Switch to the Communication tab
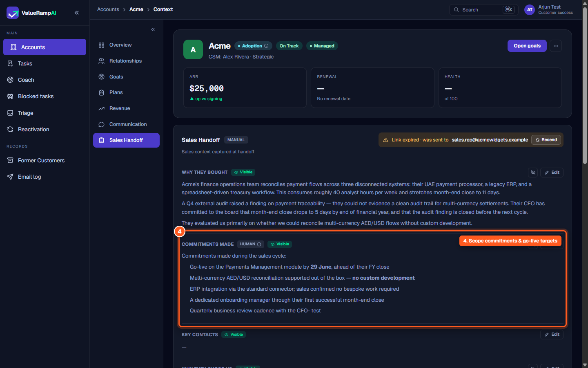Viewport: 588px width, 368px height. (x=126, y=124)
